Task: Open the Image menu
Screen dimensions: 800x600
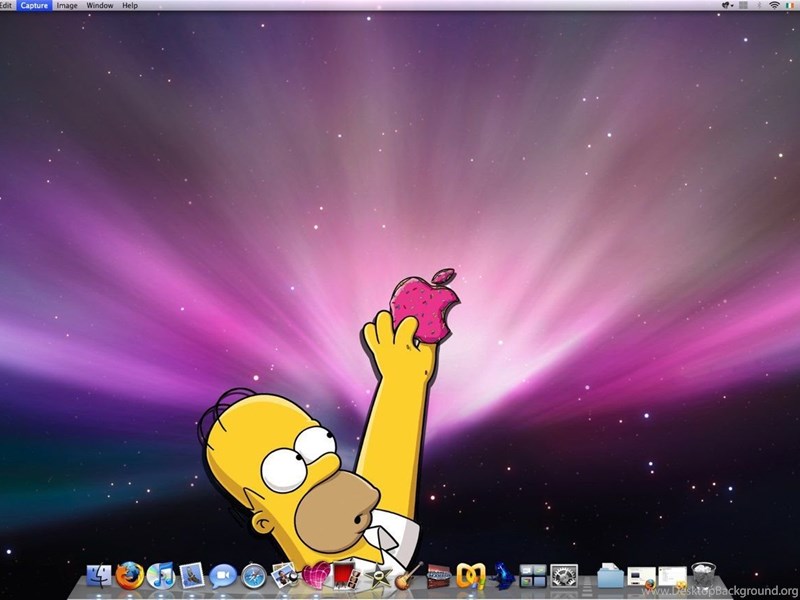Action: 67,5
